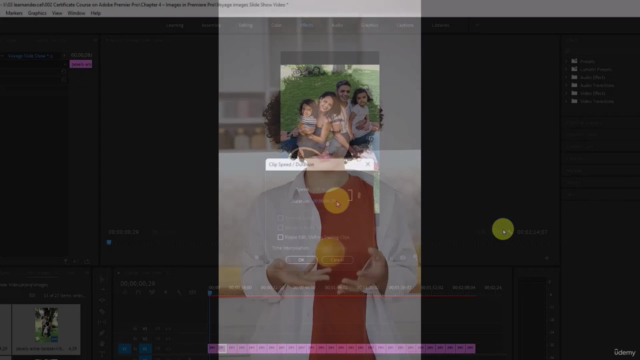Expand the Video Transitions folder

[567, 101]
